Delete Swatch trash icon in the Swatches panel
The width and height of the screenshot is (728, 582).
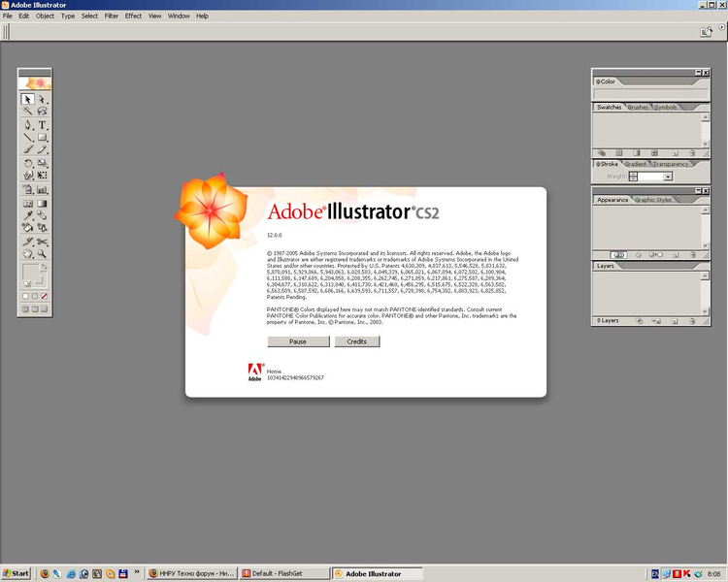[x=692, y=152]
